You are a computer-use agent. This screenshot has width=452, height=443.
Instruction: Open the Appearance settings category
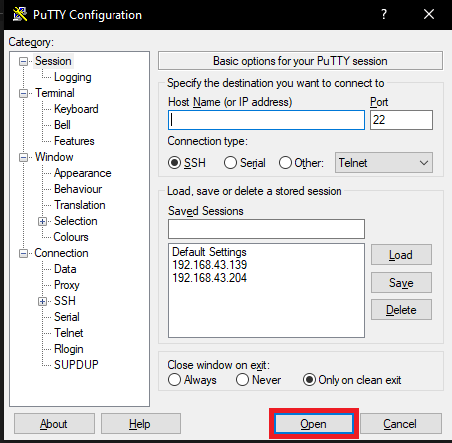(83, 173)
